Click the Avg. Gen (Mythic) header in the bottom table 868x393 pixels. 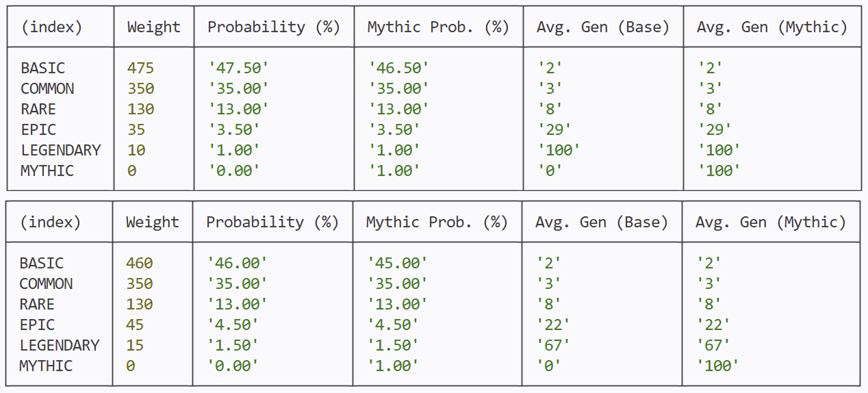pos(771,223)
